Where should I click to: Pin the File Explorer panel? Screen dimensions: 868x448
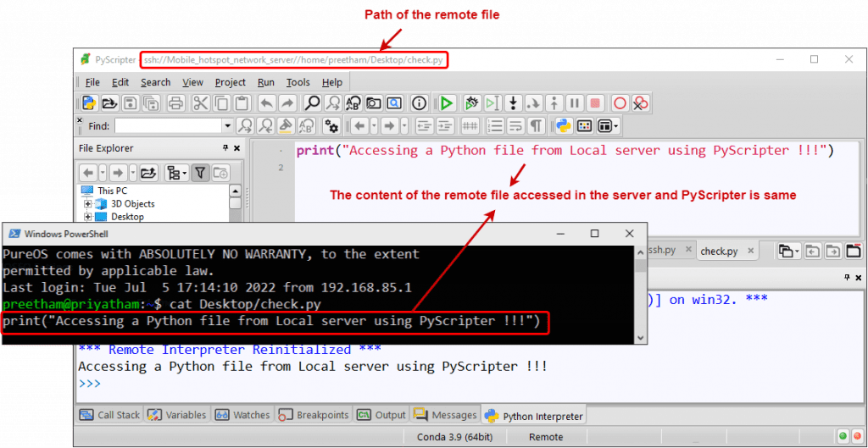click(x=225, y=148)
